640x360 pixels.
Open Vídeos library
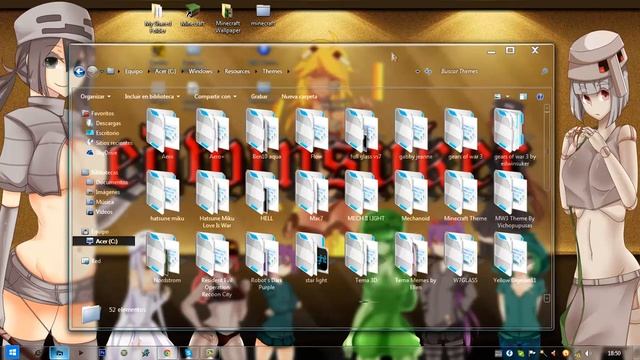(x=99, y=212)
